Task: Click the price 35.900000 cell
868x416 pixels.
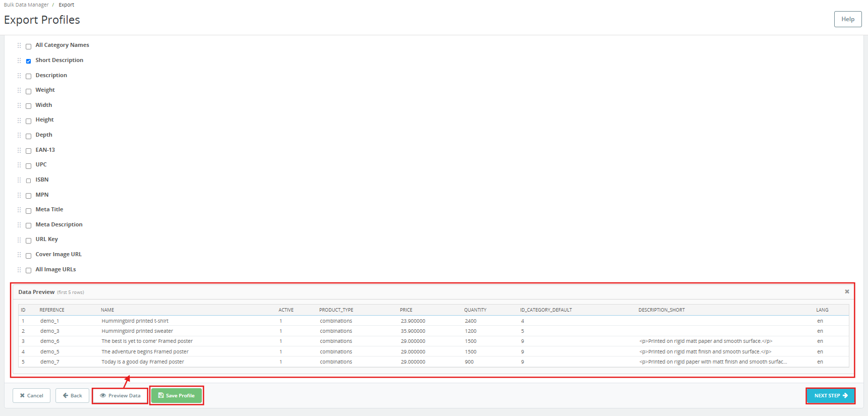Action: tap(413, 331)
